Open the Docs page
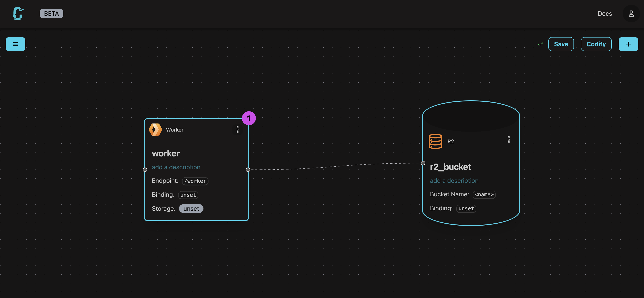 605,14
